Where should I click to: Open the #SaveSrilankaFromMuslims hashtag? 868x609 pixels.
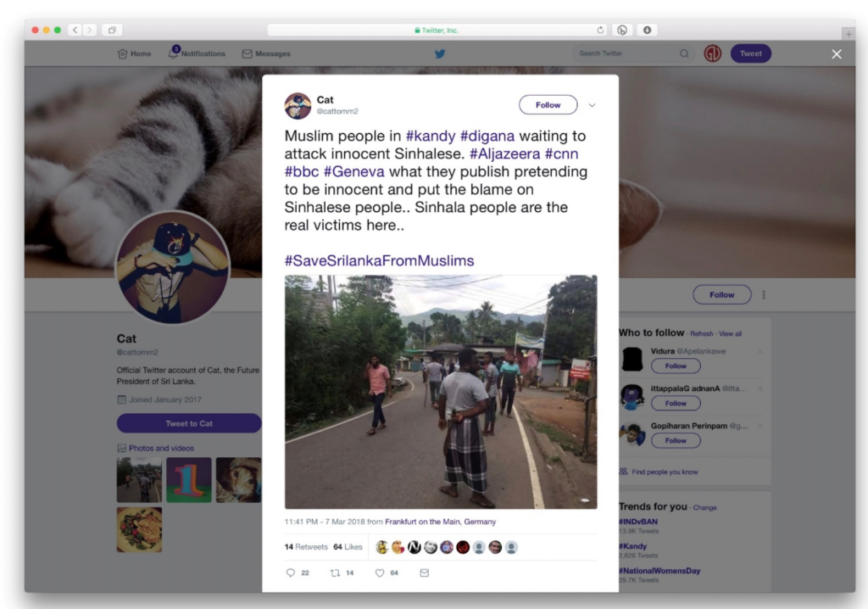[x=379, y=260]
